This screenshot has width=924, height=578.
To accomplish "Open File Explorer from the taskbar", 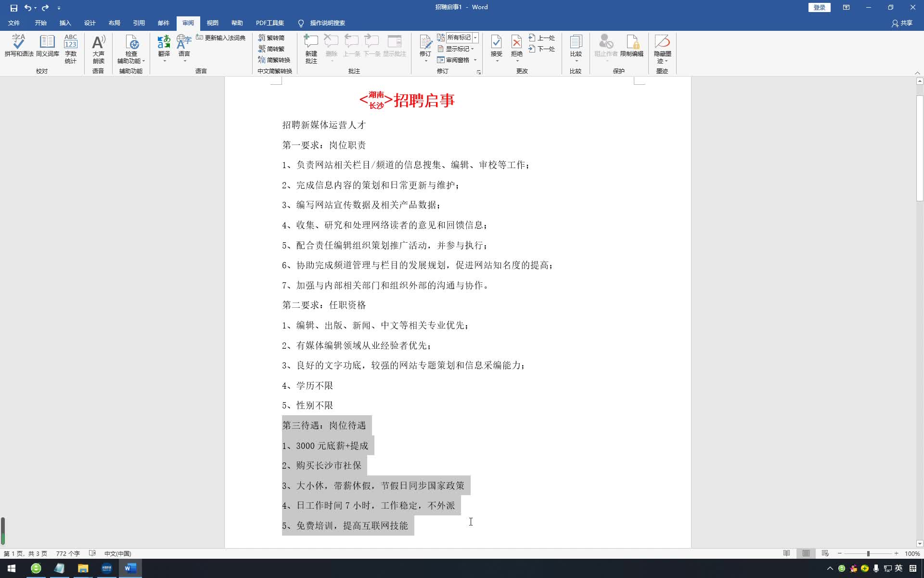I will [83, 568].
